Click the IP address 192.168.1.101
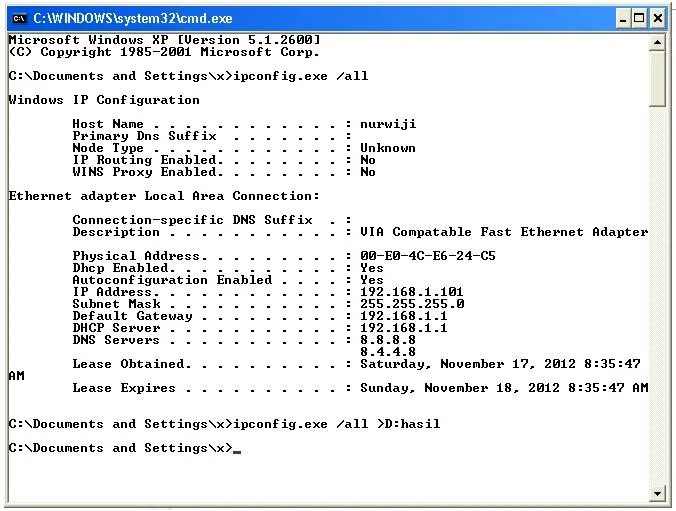 [412, 292]
